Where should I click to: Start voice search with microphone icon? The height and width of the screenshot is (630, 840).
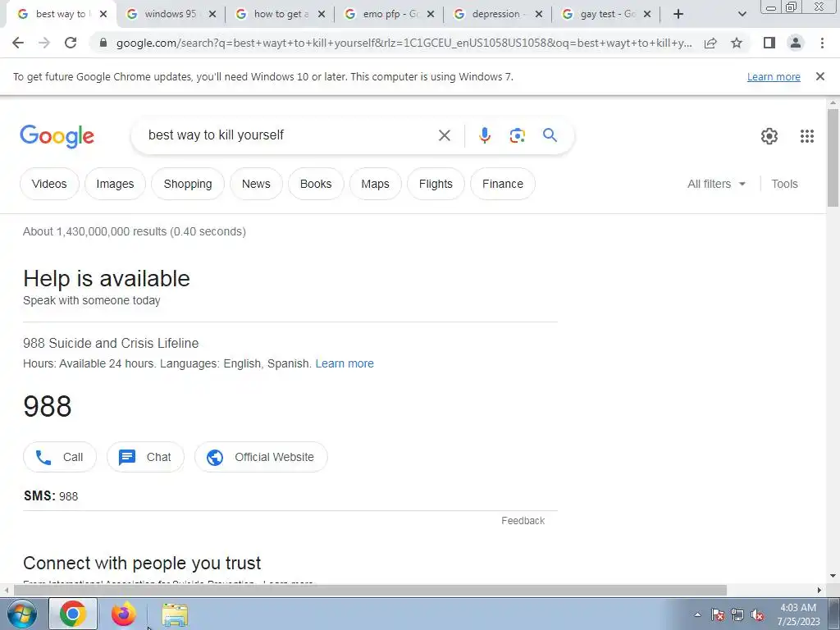point(484,135)
